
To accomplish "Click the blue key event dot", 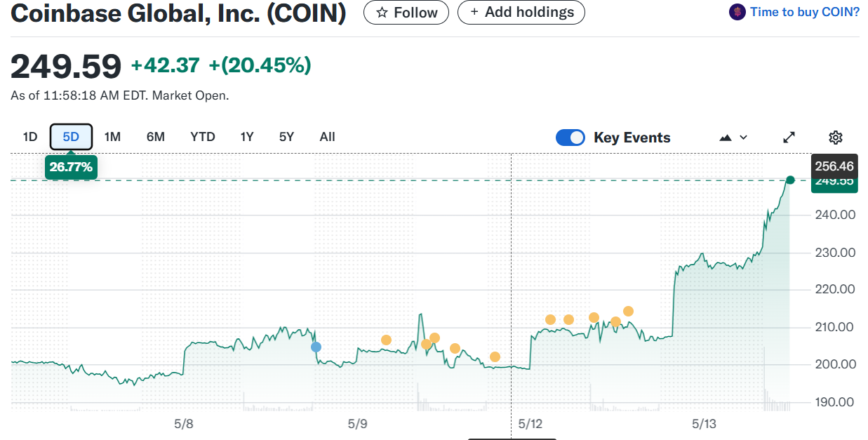I will [316, 347].
